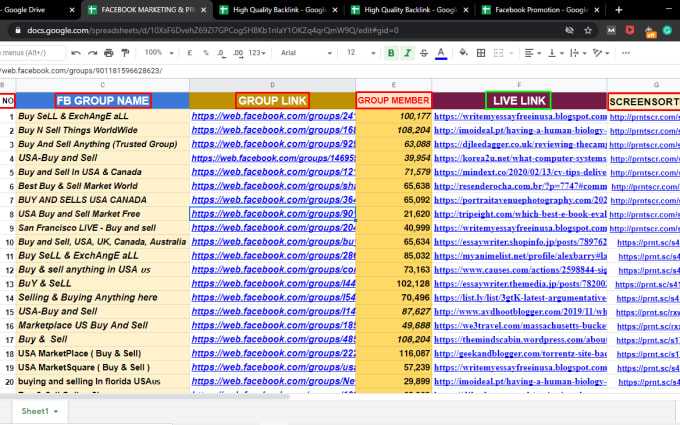Image resolution: width=680 pixels, height=425 pixels.
Task: Open the font size dropdown
Action: tap(361, 53)
